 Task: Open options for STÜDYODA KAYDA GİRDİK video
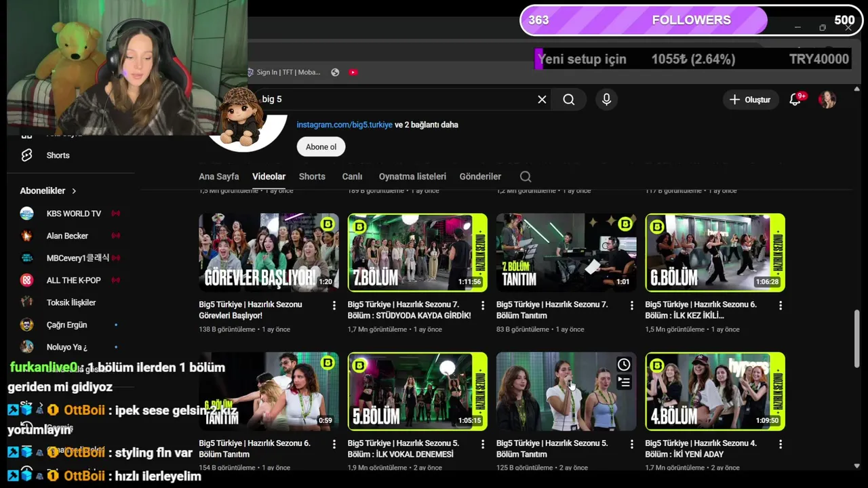tap(483, 306)
